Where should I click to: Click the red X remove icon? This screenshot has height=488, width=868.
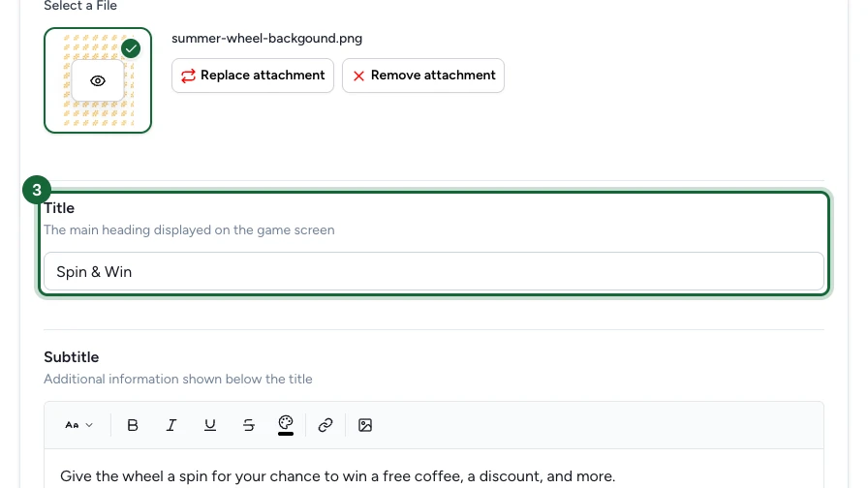358,76
